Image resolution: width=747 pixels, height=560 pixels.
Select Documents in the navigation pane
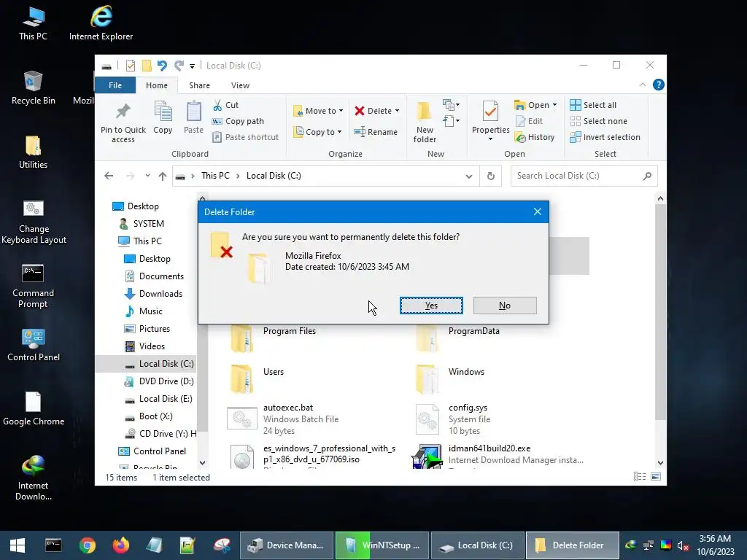pos(154,276)
